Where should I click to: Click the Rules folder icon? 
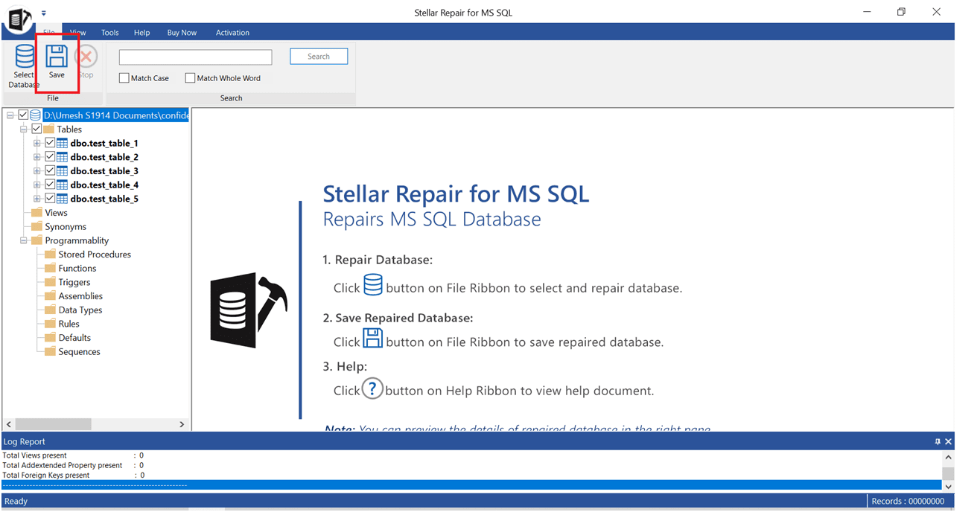pyautogui.click(x=50, y=324)
